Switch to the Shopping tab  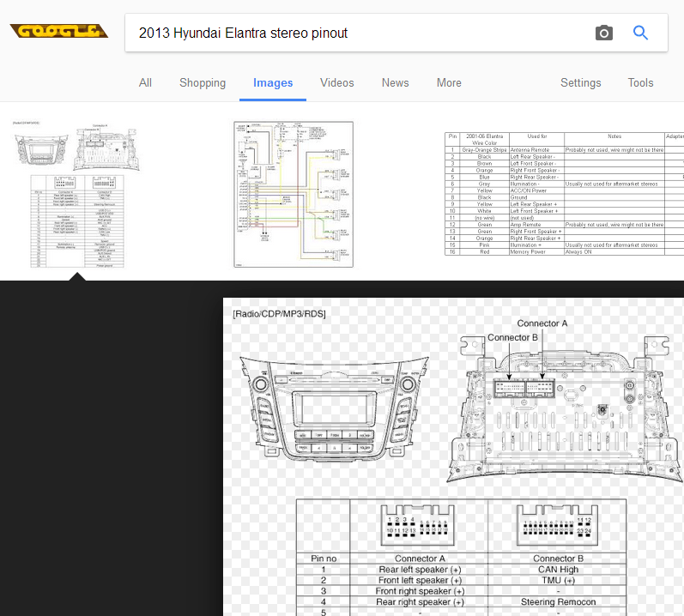[x=203, y=83]
